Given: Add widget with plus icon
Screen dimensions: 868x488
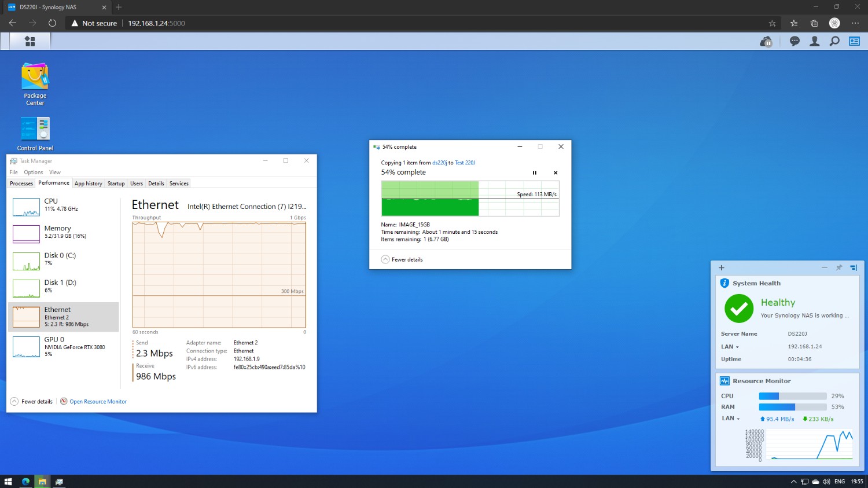Looking at the screenshot, I should click(722, 268).
